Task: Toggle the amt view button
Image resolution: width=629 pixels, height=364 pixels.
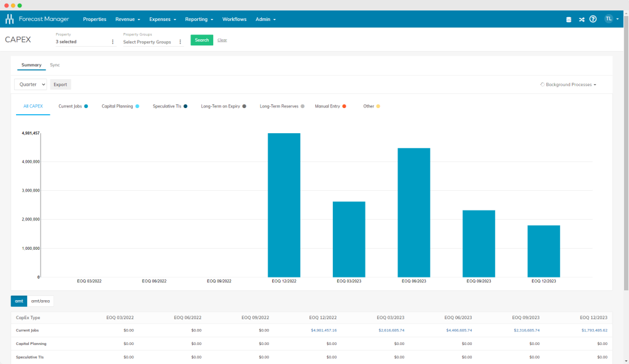Action: tap(19, 301)
